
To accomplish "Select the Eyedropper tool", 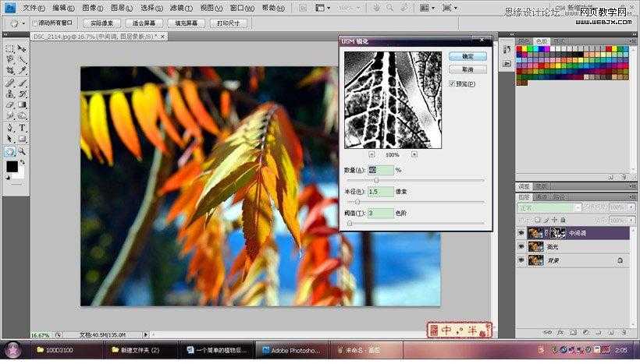I will pyautogui.click(x=22, y=71).
